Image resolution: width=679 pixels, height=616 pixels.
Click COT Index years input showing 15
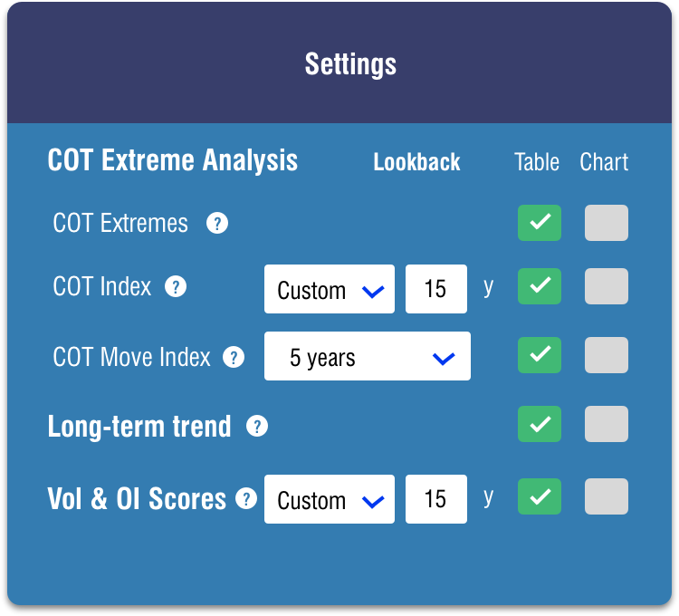(436, 289)
